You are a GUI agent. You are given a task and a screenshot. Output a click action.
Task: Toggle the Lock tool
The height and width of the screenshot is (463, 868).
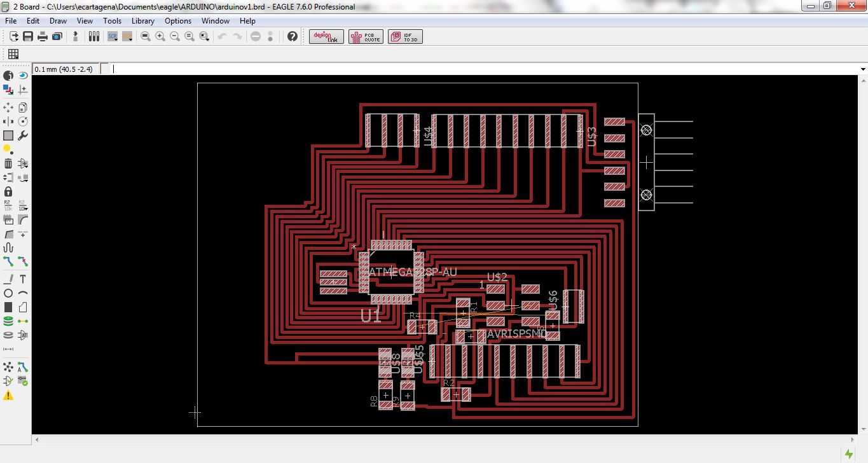coord(8,191)
